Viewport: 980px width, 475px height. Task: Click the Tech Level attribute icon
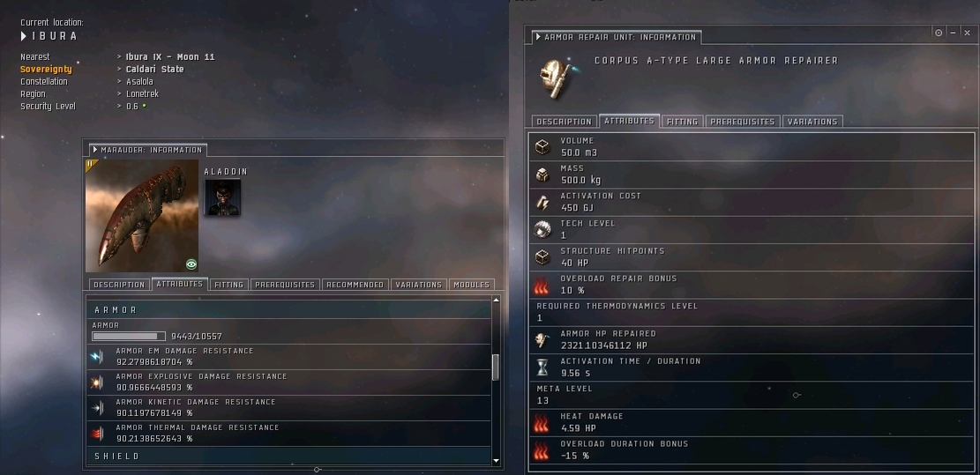(542, 230)
